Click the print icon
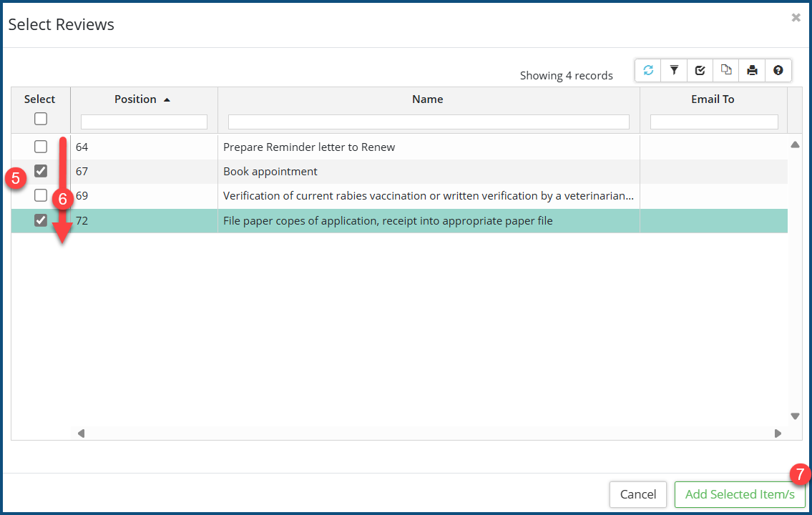This screenshot has width=812, height=515. point(752,70)
